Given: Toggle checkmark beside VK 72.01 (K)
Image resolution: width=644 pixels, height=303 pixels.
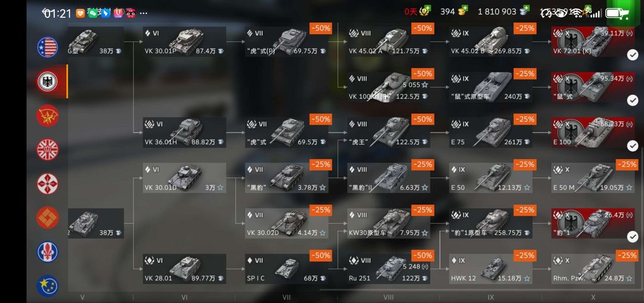Looking at the screenshot, I should (633, 55).
